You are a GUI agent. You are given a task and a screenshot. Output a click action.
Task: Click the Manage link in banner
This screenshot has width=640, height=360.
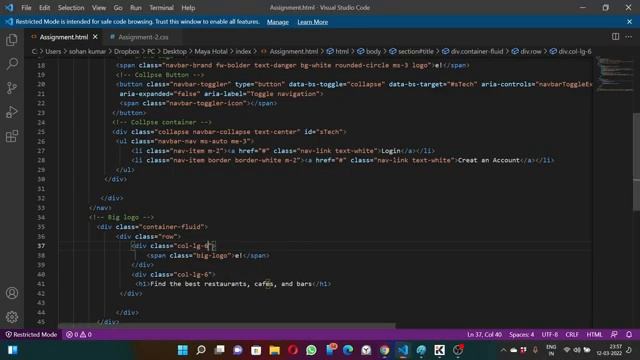(x=278, y=22)
